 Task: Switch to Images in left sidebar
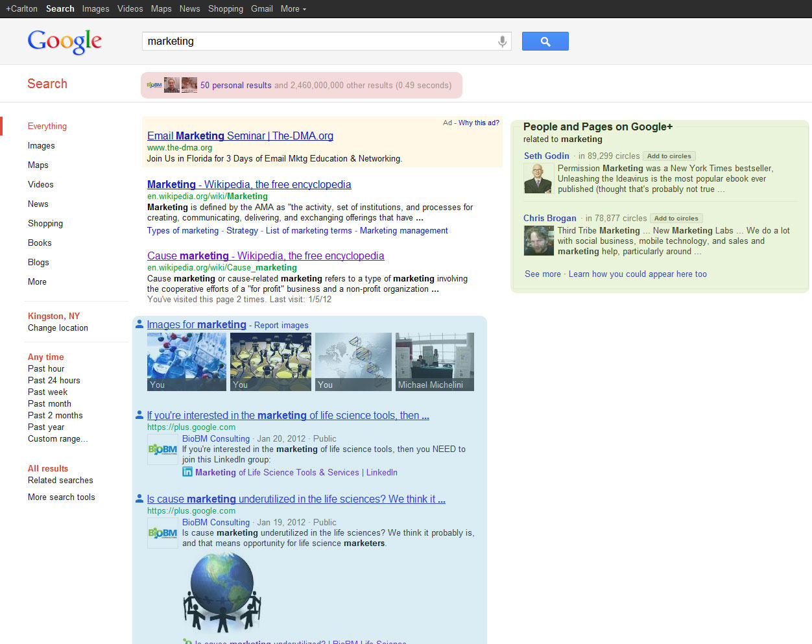pos(41,146)
